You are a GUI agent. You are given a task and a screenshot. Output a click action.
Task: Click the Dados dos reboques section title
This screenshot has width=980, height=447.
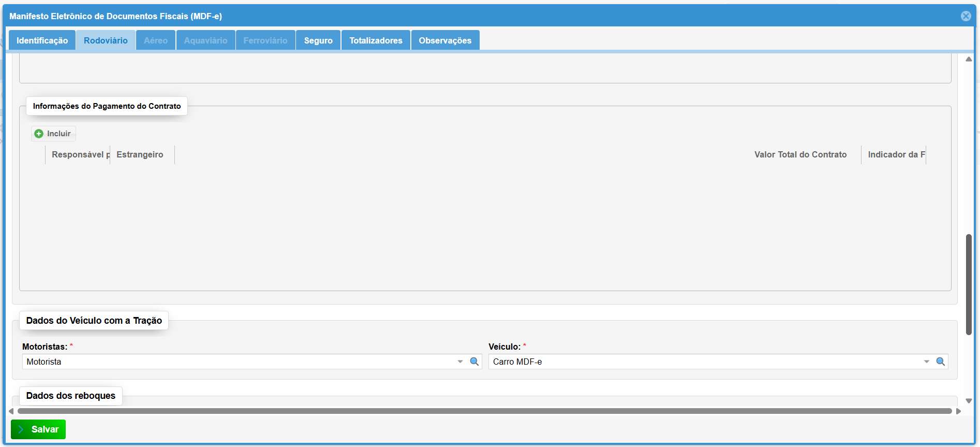click(71, 396)
